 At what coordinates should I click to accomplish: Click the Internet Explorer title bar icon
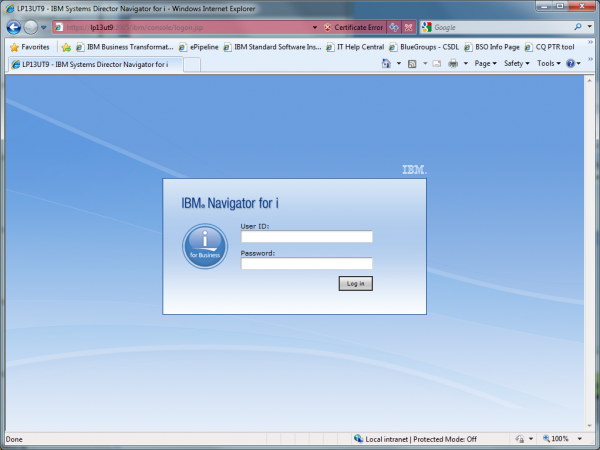pyautogui.click(x=10, y=8)
